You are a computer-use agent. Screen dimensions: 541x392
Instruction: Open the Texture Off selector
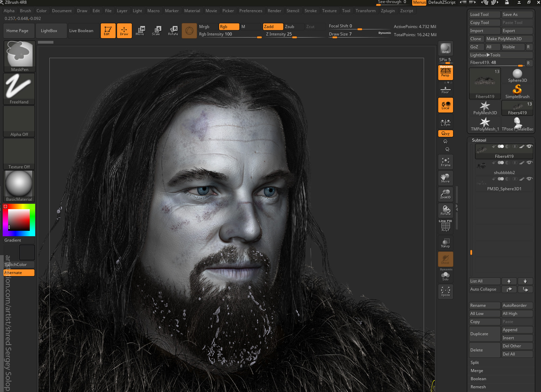[19, 154]
